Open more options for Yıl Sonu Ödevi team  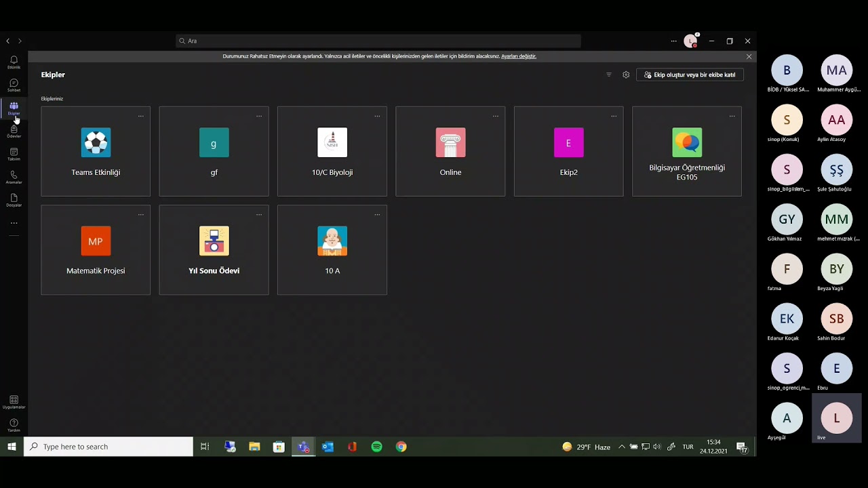(259, 214)
